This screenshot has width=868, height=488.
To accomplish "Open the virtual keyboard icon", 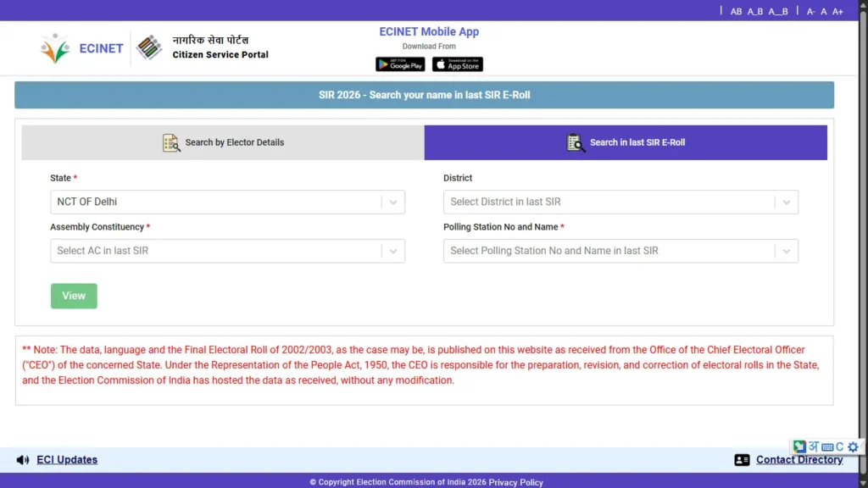I will (x=827, y=447).
